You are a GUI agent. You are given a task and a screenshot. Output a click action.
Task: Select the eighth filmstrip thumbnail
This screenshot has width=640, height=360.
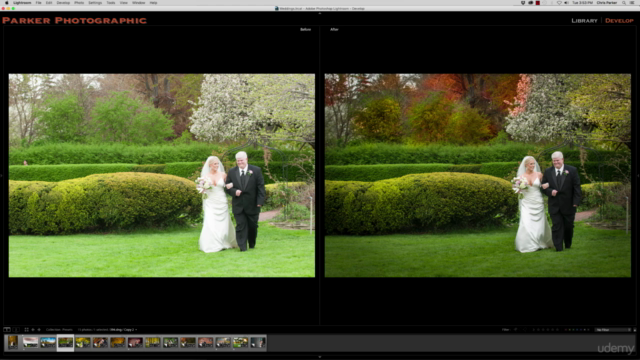pyautogui.click(x=135, y=342)
